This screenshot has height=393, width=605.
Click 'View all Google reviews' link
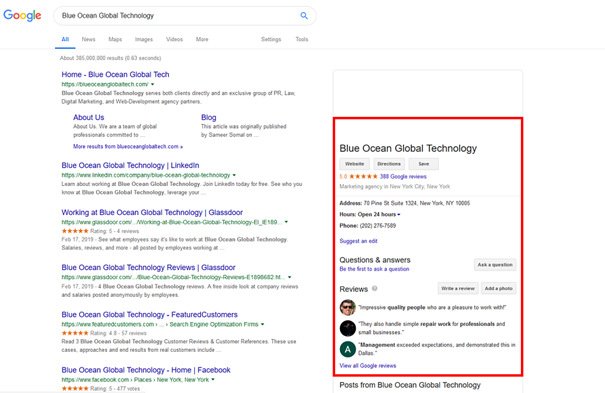(x=368, y=366)
